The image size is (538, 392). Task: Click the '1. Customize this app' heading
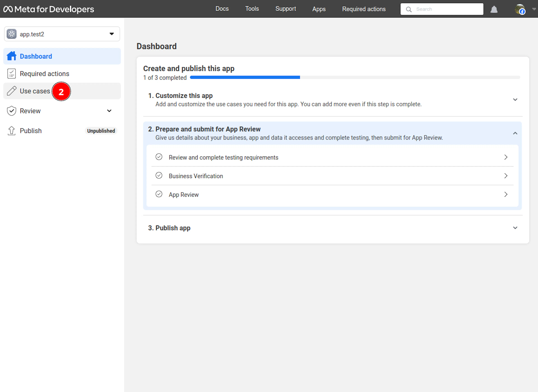[180, 96]
